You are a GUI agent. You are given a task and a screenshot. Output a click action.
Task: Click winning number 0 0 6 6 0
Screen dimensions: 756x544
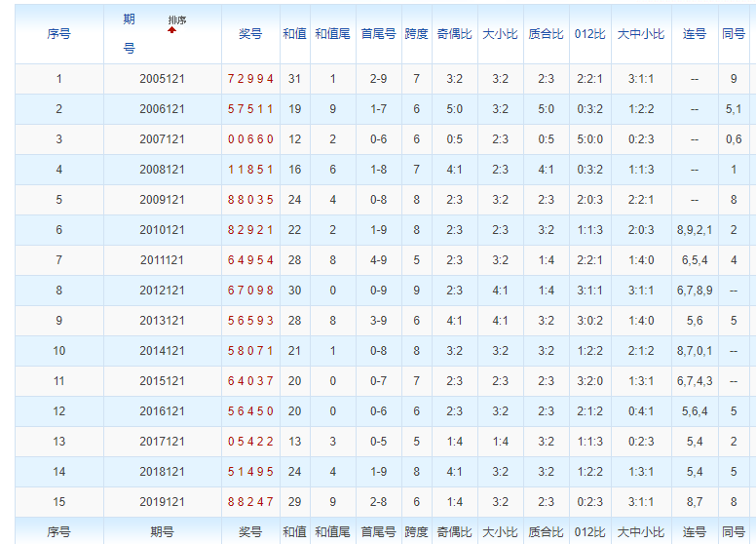pyautogui.click(x=250, y=139)
